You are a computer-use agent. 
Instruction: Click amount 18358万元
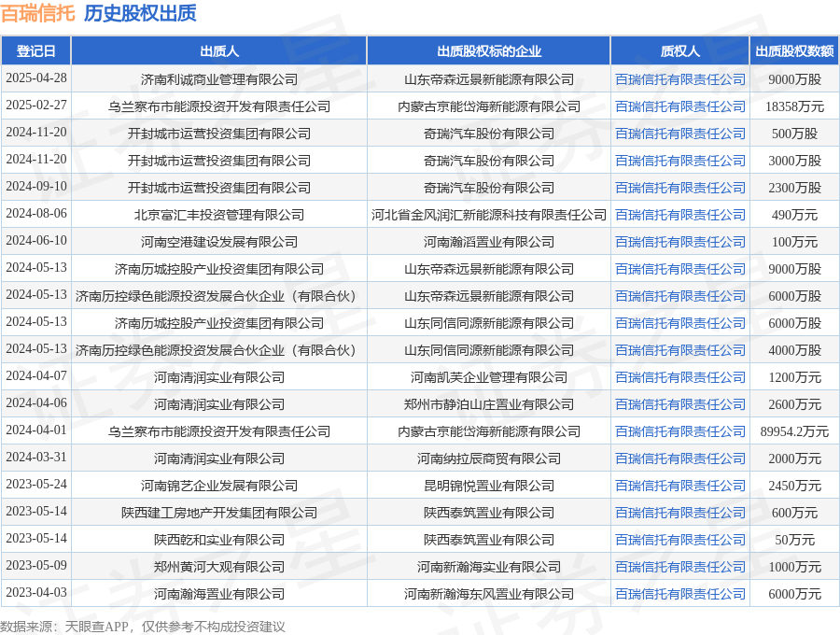(x=794, y=106)
